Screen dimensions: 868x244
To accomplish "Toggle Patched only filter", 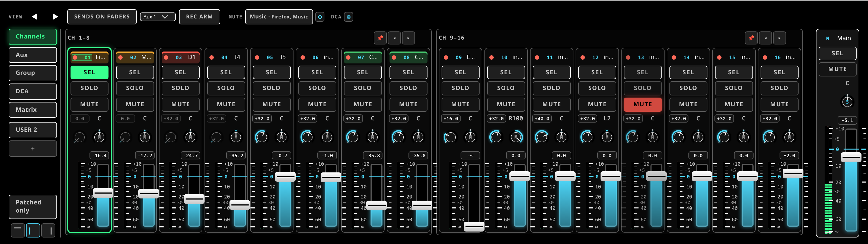I will click(33, 207).
